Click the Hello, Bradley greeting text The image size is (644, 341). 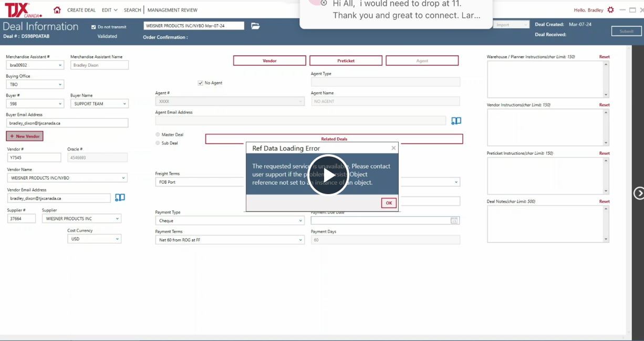[x=589, y=10]
